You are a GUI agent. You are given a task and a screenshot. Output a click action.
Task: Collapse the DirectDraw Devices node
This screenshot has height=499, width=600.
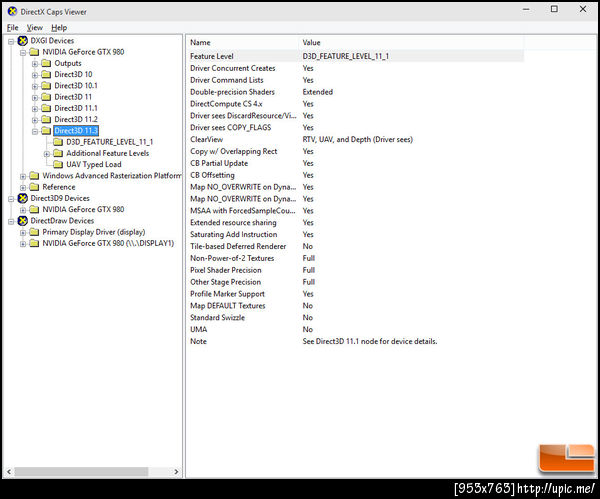11,221
